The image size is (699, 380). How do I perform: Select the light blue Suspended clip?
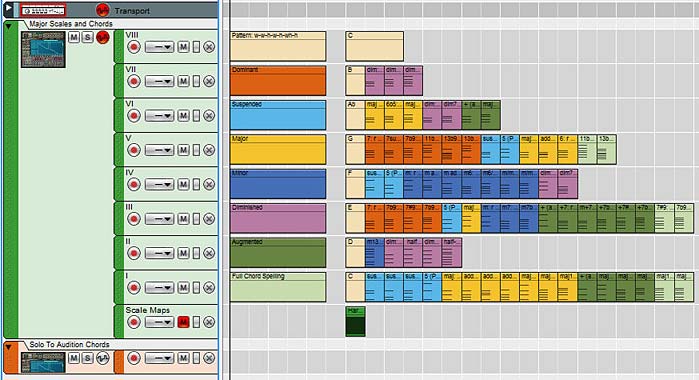[278, 115]
